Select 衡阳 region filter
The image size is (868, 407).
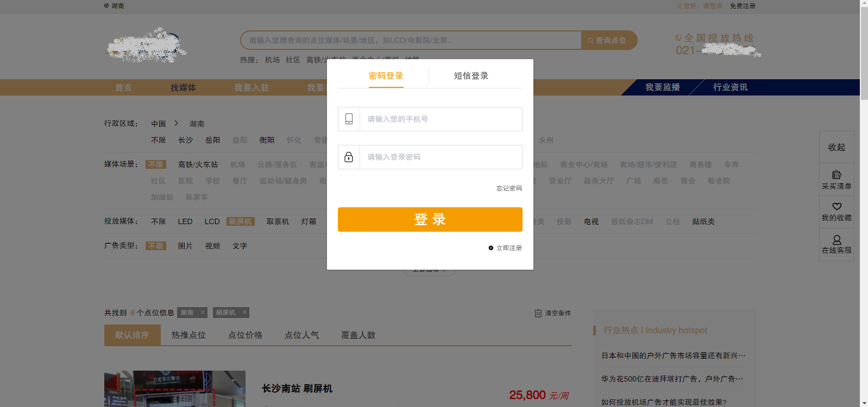click(267, 140)
